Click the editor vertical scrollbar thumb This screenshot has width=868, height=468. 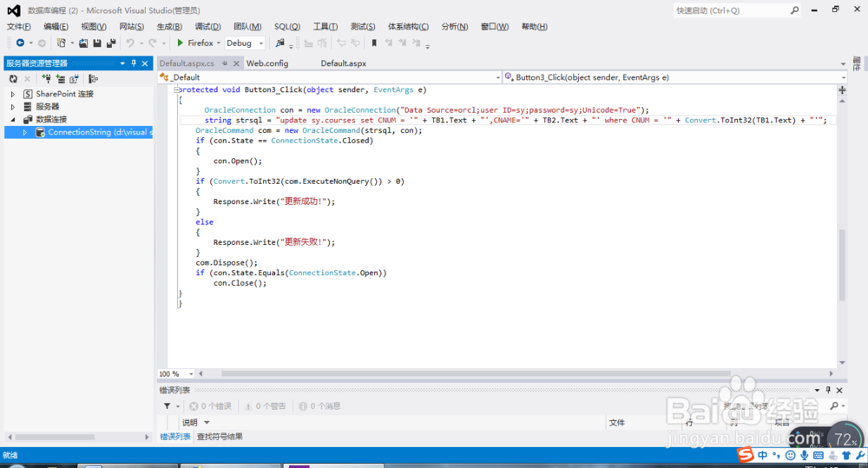842,264
